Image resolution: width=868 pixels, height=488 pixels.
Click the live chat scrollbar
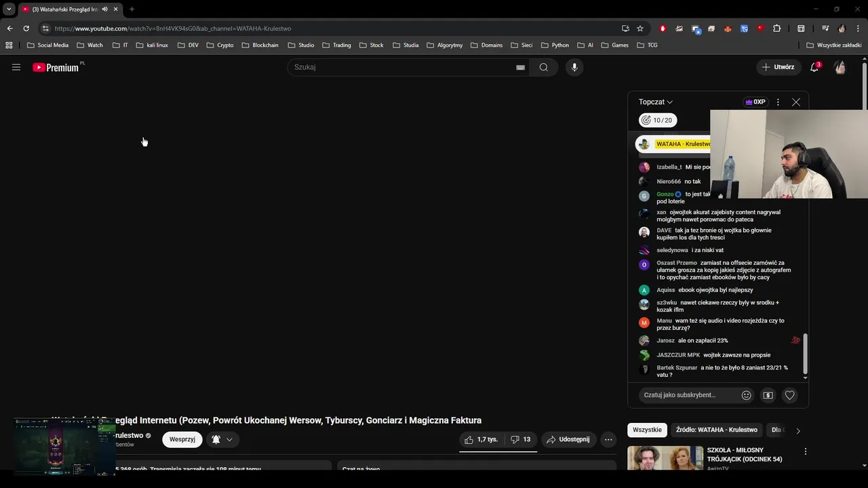click(805, 353)
